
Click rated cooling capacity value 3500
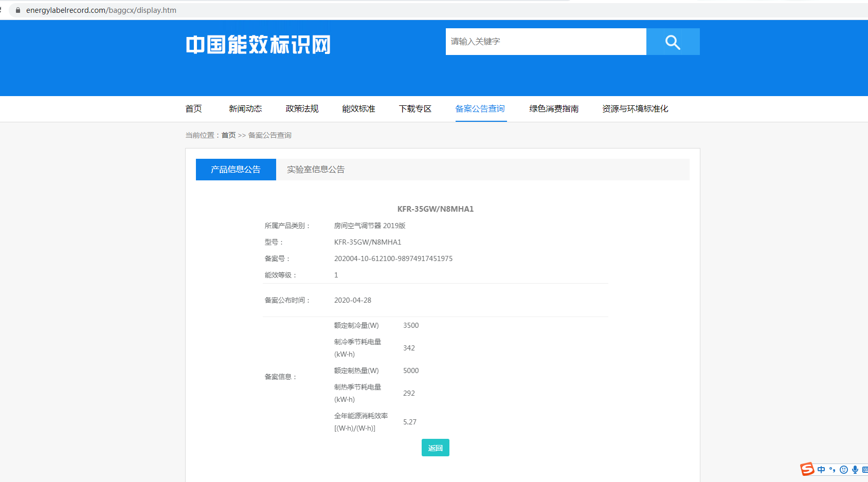411,325
